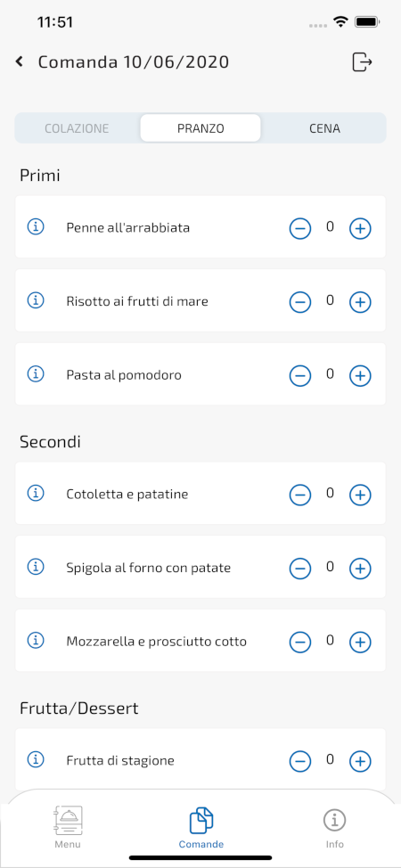Image resolution: width=401 pixels, height=868 pixels.
Task: Show info for Risotto ai frutti di mare
Action: pos(36,300)
